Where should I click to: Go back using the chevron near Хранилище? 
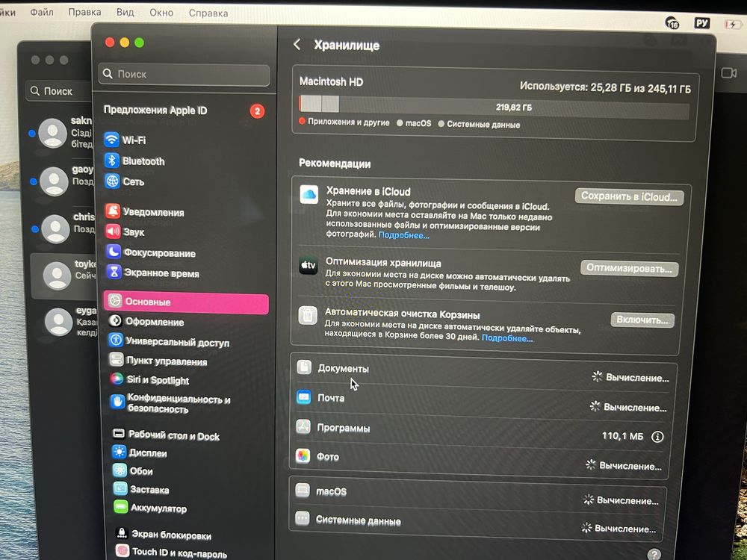[297, 45]
